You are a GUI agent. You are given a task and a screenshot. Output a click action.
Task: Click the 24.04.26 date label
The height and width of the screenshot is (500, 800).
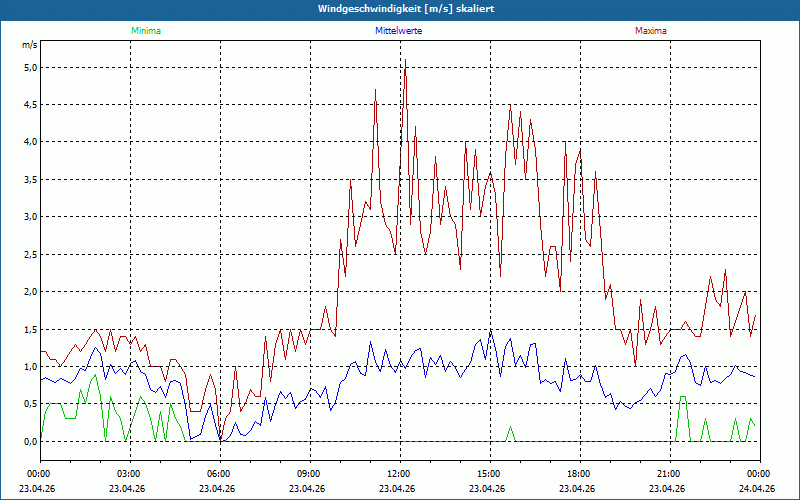point(757,489)
